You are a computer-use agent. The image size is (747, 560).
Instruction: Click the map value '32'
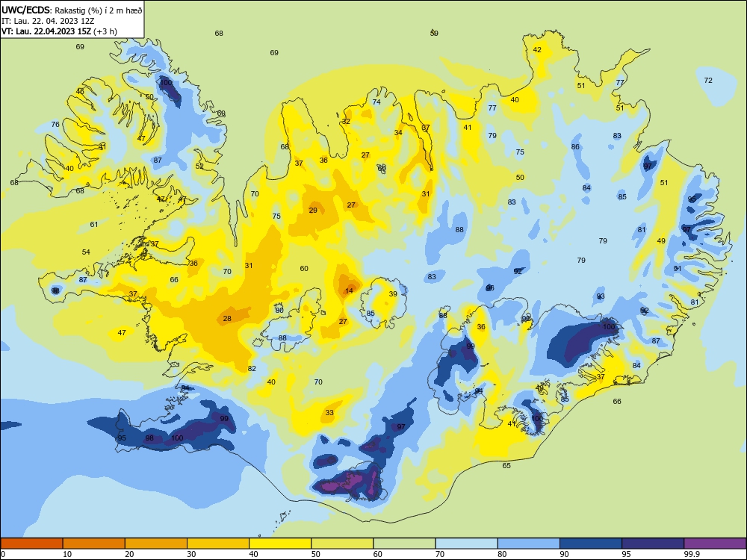click(x=346, y=122)
